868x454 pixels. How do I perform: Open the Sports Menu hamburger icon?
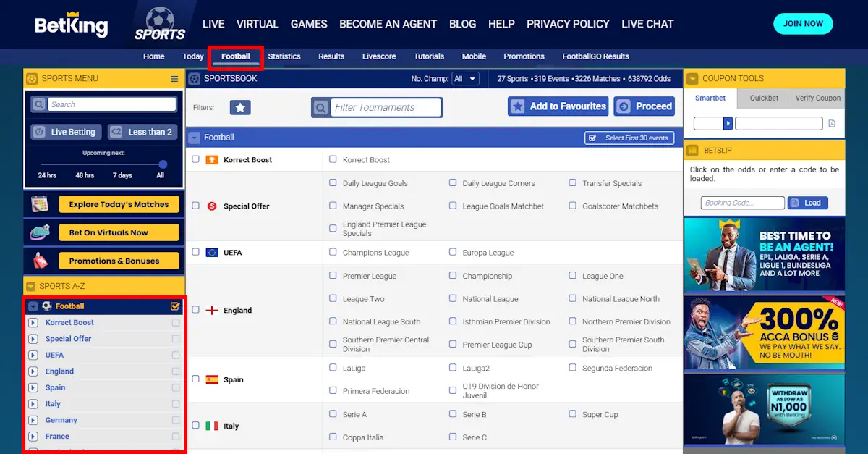coord(173,77)
